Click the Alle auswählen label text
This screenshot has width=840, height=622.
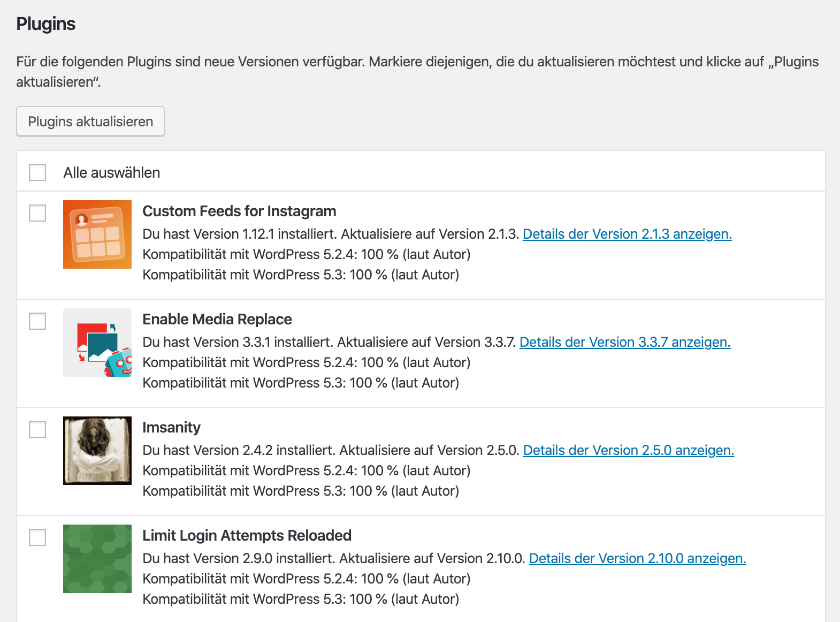[112, 172]
